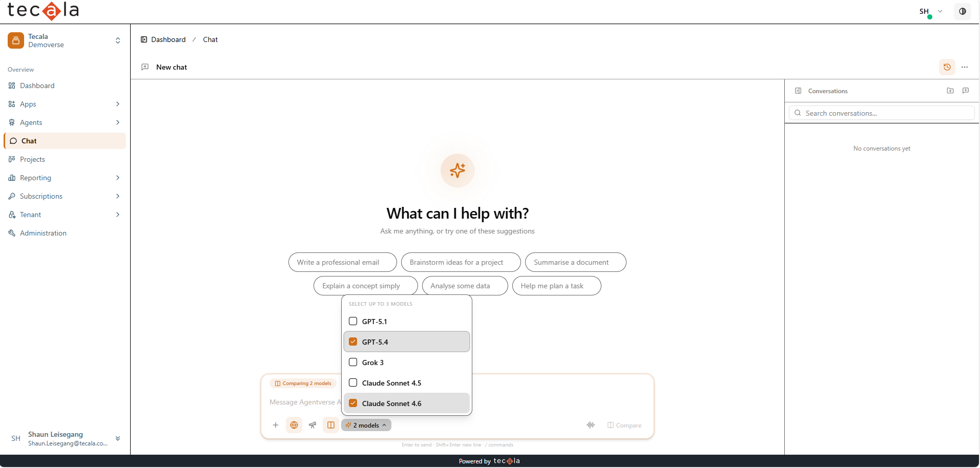Click the Reporting chart icon
This screenshot has height=468, width=980.
pyautogui.click(x=12, y=178)
